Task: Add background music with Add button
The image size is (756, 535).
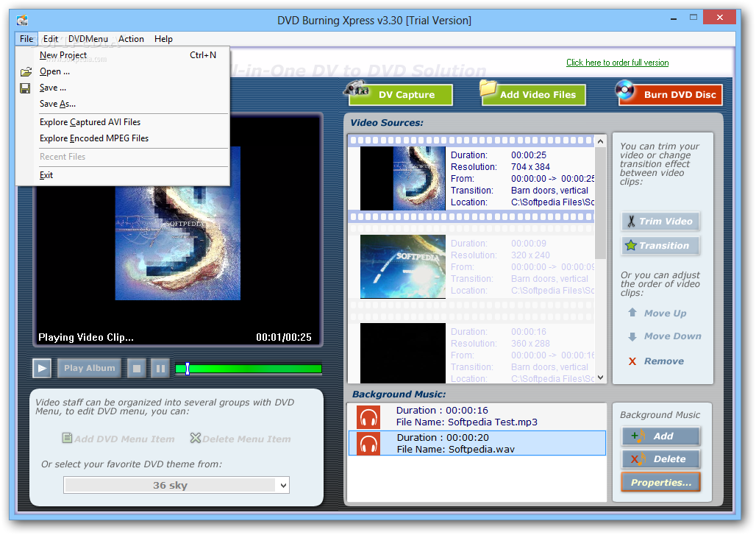Action: point(660,436)
